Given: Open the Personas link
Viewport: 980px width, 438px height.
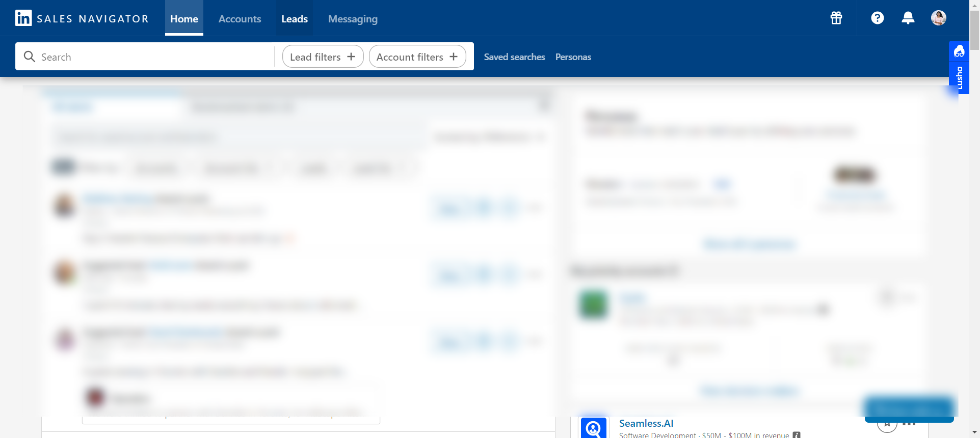Looking at the screenshot, I should [x=573, y=57].
